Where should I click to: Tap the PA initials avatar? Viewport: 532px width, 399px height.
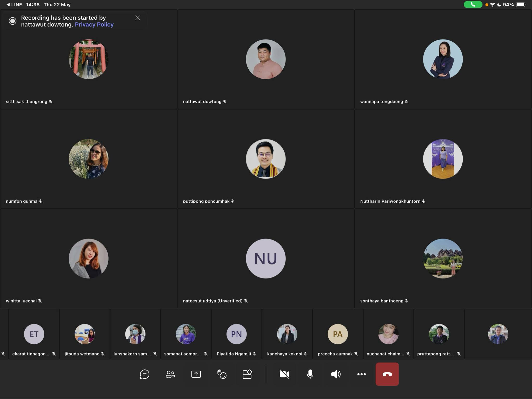tap(338, 334)
